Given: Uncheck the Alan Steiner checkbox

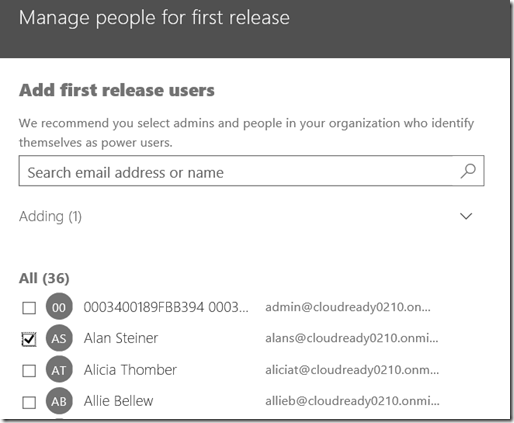Looking at the screenshot, I should [x=29, y=339].
